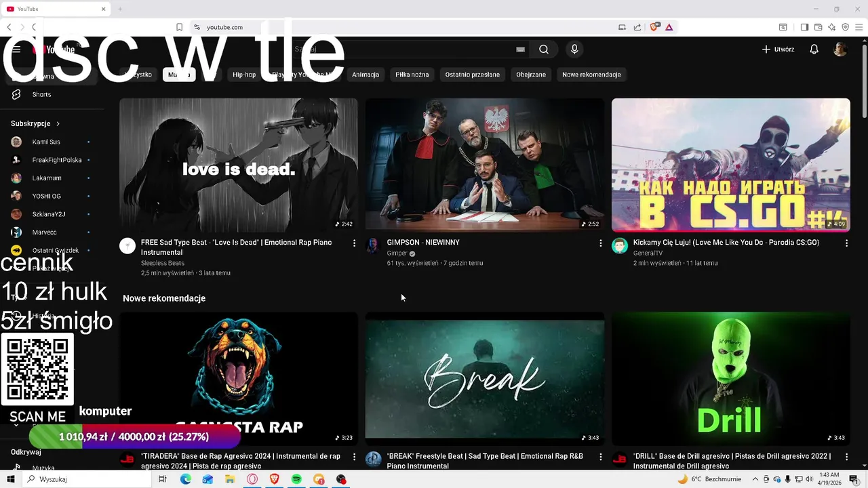This screenshot has height=488, width=868.
Task: Open the Brave sidebar panel icon
Action: pyautogui.click(x=804, y=27)
